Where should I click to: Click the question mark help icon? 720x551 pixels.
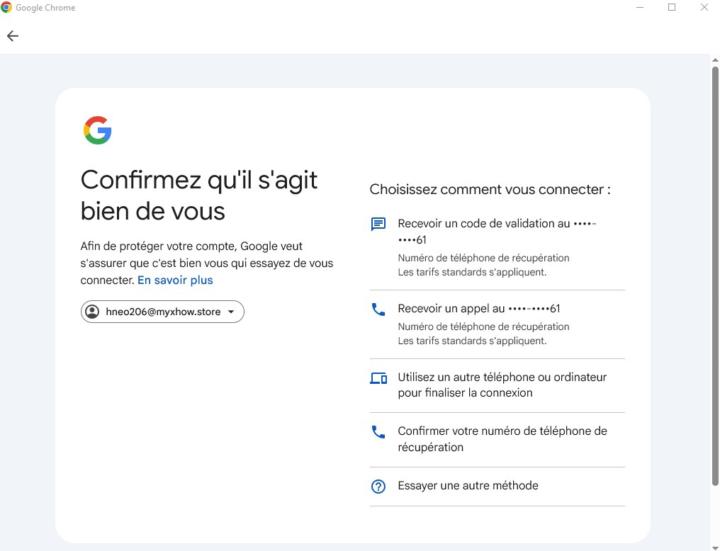click(x=378, y=487)
